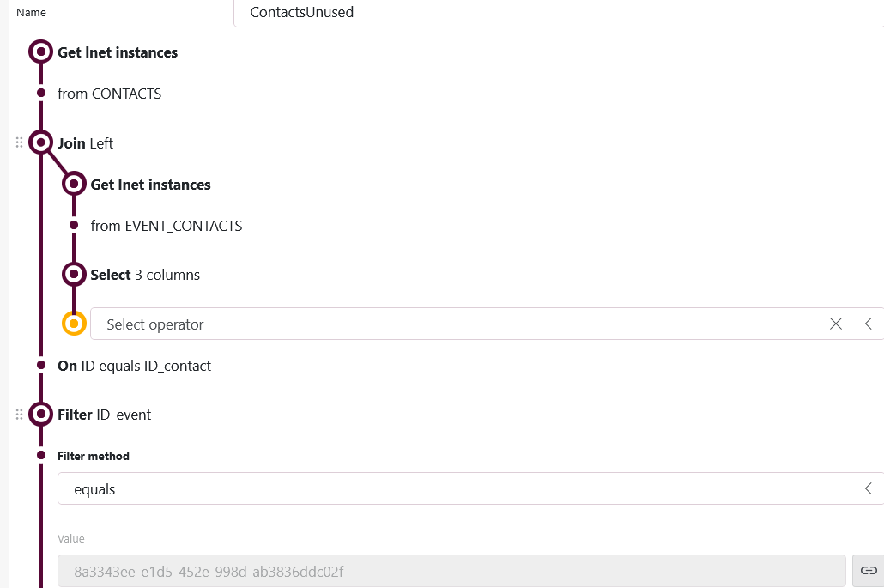This screenshot has height=588, width=884.
Task: Click the drag handle beside Filter ID_event
Action: 19,415
